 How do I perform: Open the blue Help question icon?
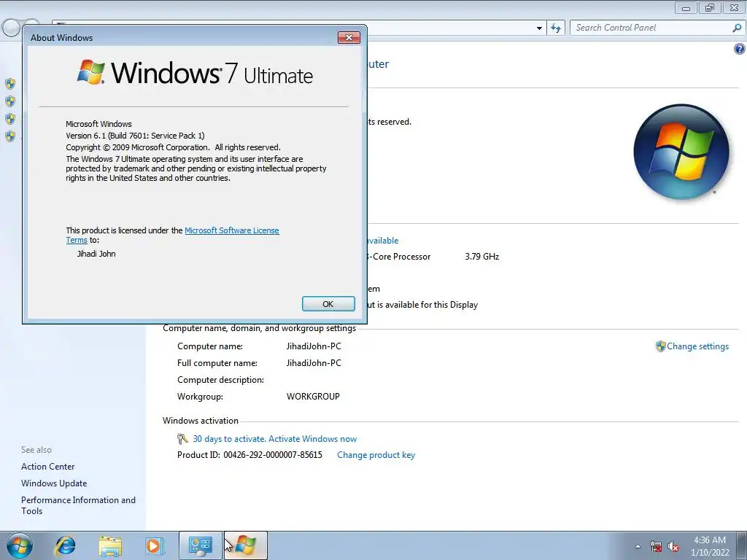point(740,49)
